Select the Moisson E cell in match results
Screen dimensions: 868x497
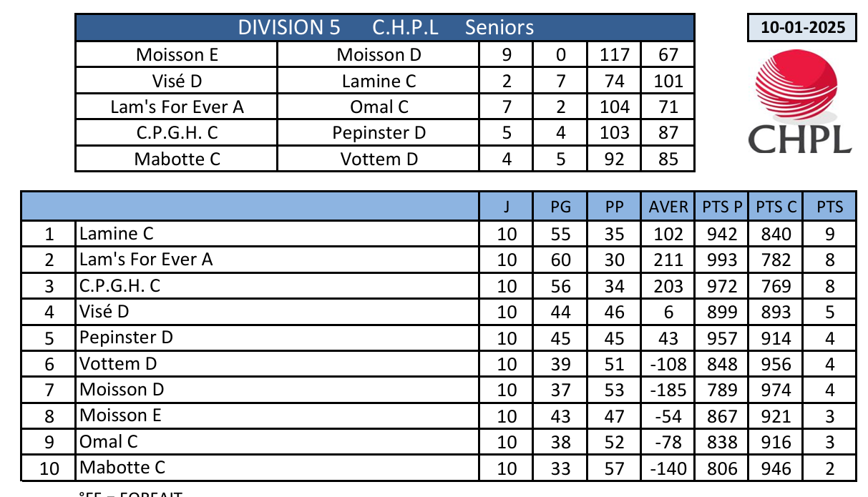pos(176,55)
